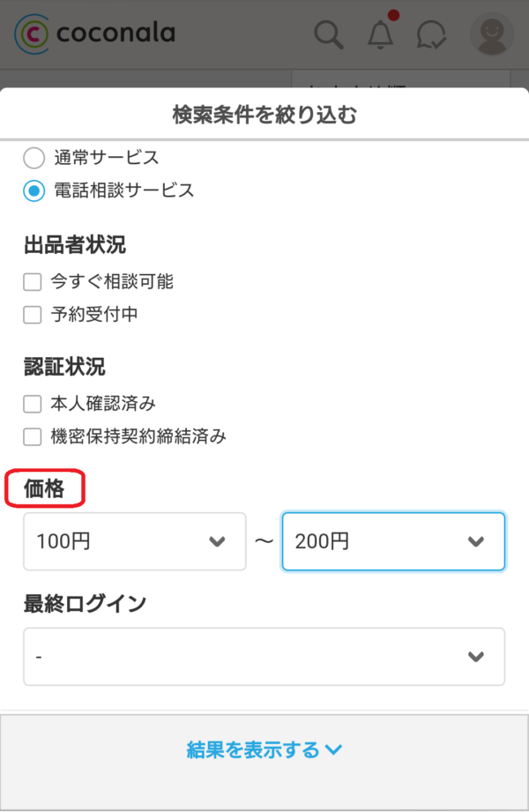The height and width of the screenshot is (812, 529).
Task: Click the chevron arrow beside 結果を表示する
Action: point(333,750)
